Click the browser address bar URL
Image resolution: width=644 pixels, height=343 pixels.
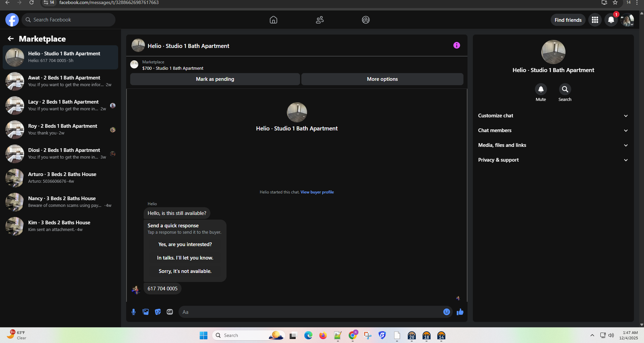click(109, 2)
